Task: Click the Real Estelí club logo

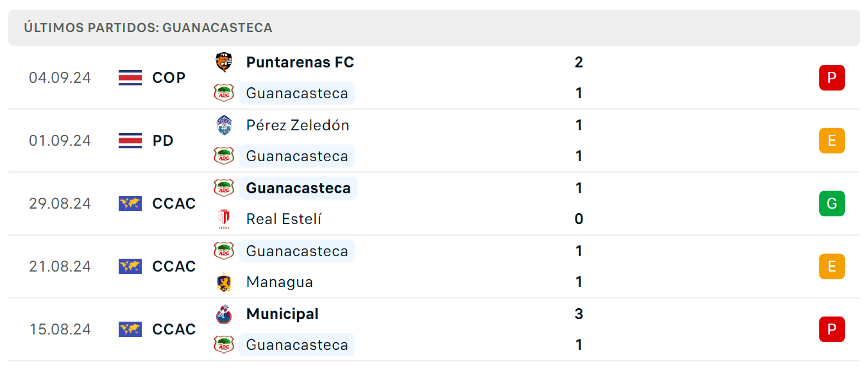Action: click(x=224, y=219)
